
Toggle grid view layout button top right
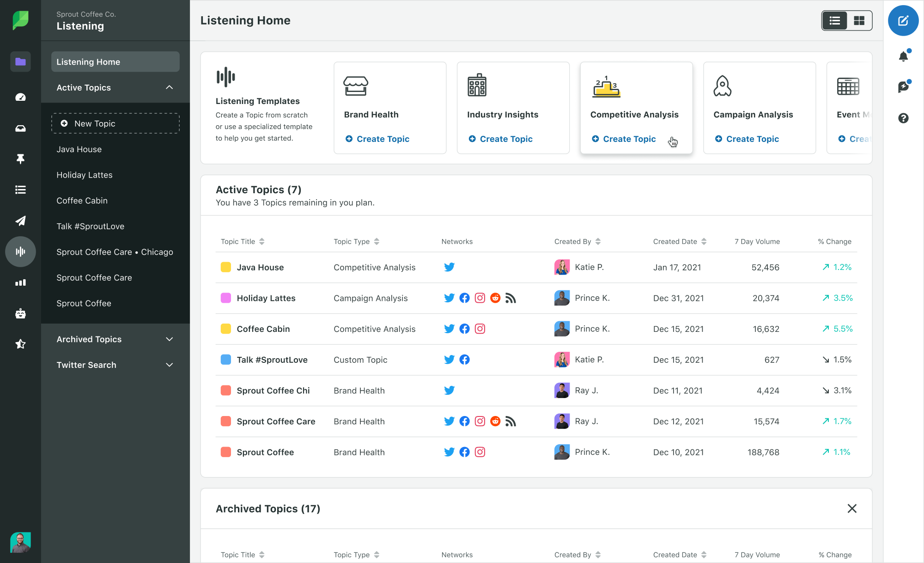click(859, 20)
